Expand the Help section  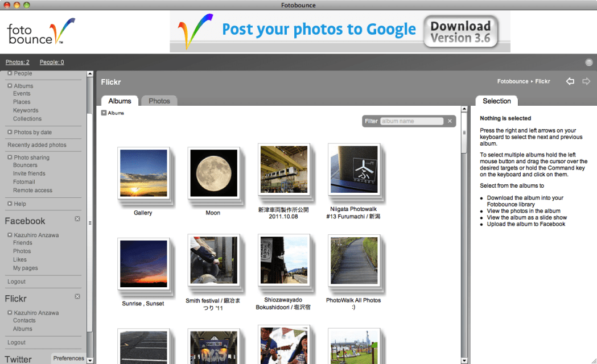click(10, 204)
